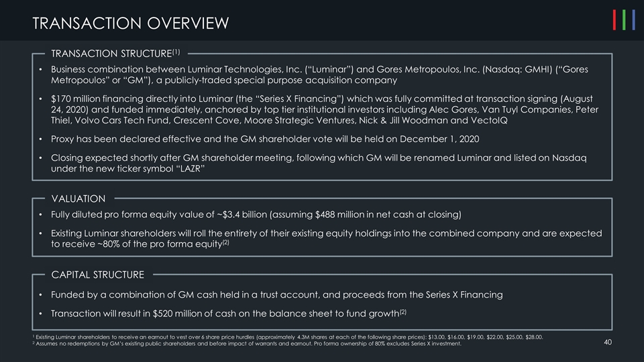644x362 pixels.
Task: Click the red bar in the logo
Action: [614, 21]
